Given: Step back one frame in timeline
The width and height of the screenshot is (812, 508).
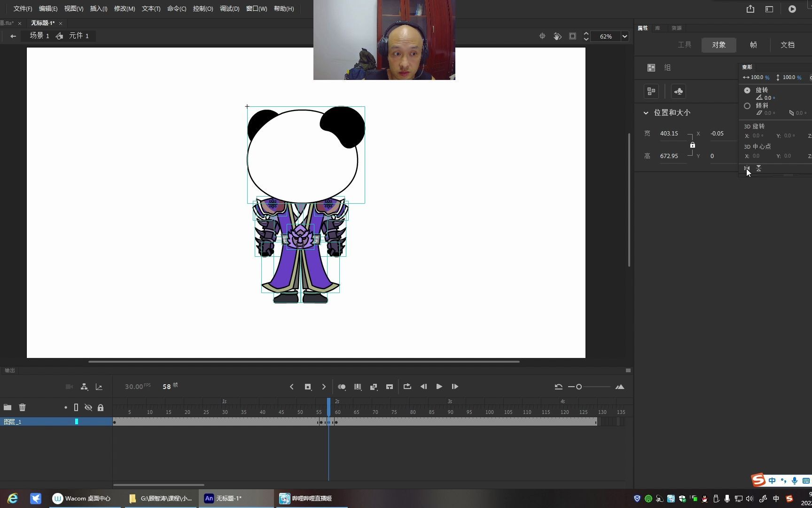Looking at the screenshot, I should point(423,387).
